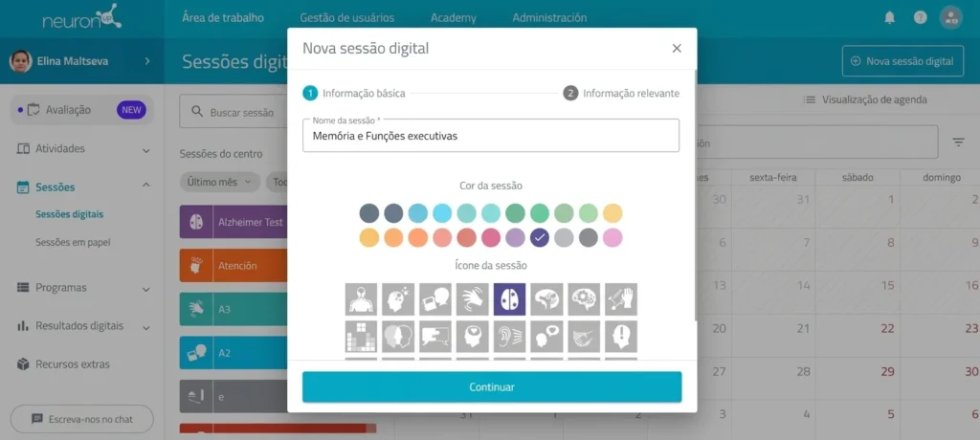Select calendar day 29 under sábado
The image size is (980, 440).
pos(887,371)
